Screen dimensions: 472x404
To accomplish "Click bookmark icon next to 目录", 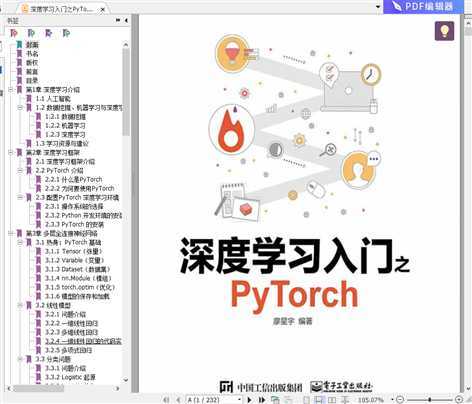I will [x=20, y=80].
